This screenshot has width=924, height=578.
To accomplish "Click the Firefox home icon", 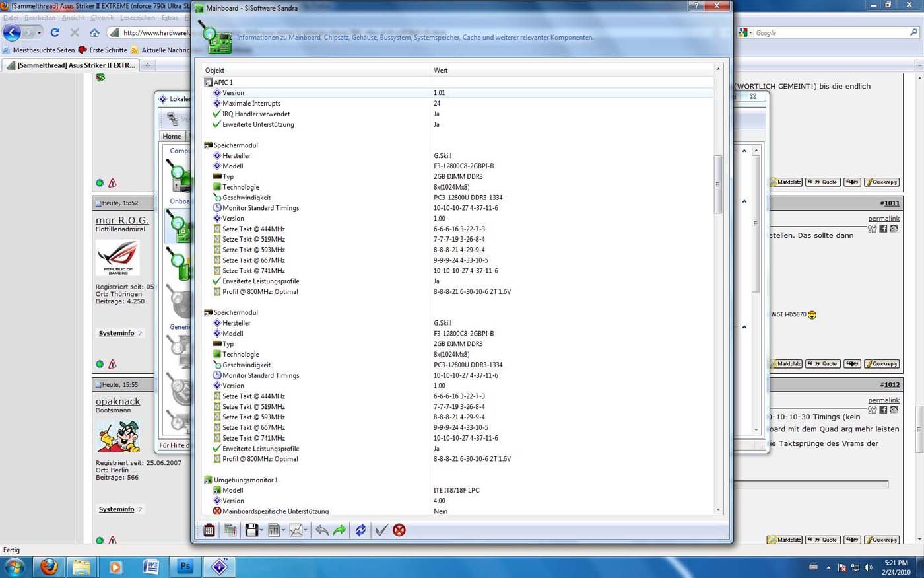I will pyautogui.click(x=94, y=32).
